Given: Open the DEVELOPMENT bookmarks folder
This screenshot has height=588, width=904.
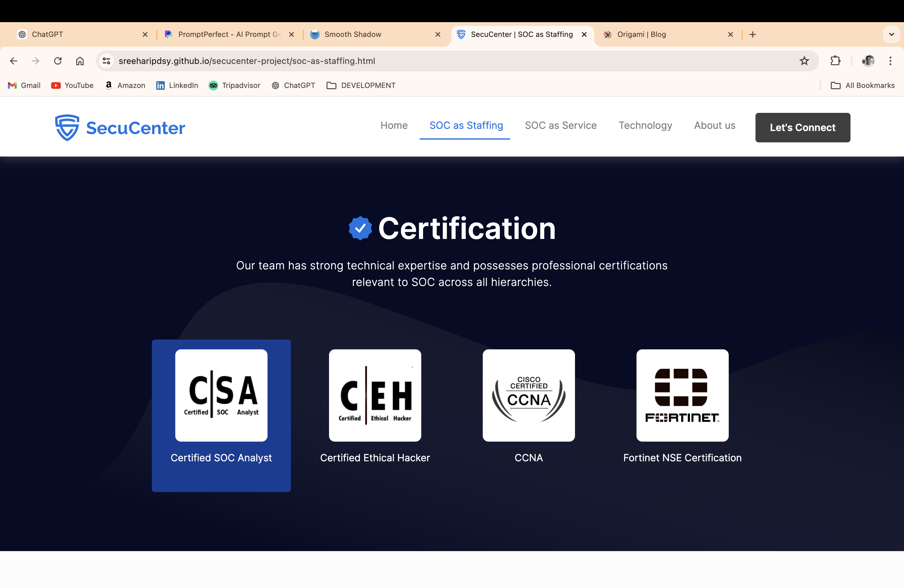Looking at the screenshot, I should [361, 85].
